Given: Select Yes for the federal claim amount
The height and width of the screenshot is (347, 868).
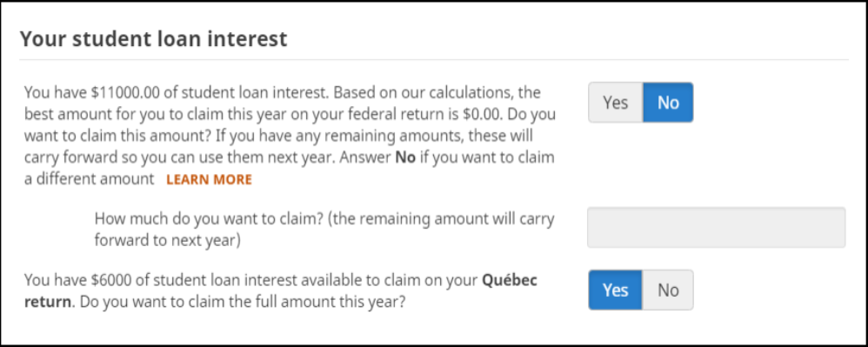Looking at the screenshot, I should 615,103.
